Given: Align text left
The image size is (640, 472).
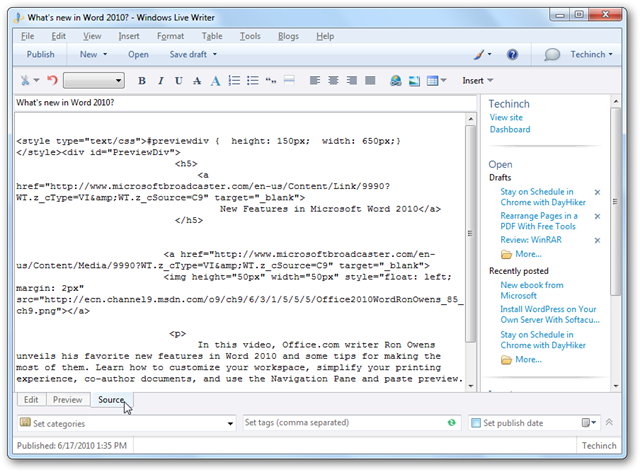Looking at the screenshot, I should (x=315, y=80).
